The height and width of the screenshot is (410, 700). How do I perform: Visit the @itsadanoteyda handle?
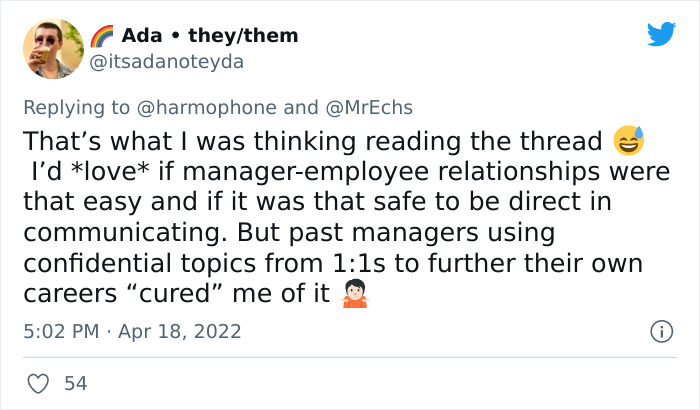[167, 61]
